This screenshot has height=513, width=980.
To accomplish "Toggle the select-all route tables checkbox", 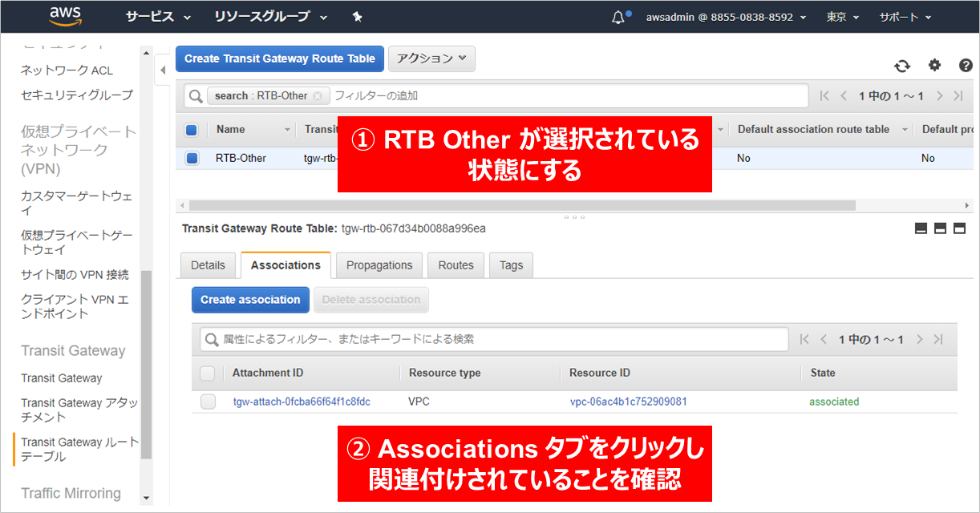I will click(192, 130).
